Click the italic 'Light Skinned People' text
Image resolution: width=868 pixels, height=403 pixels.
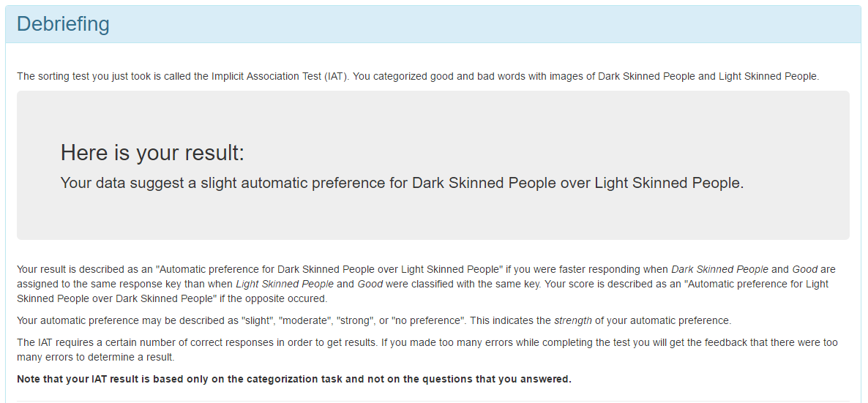[285, 284]
